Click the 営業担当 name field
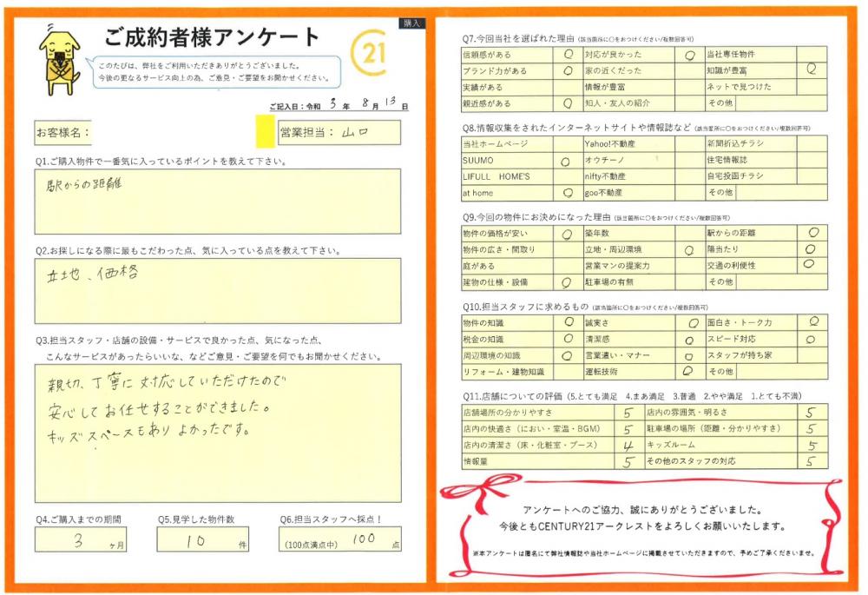 pos(339,133)
